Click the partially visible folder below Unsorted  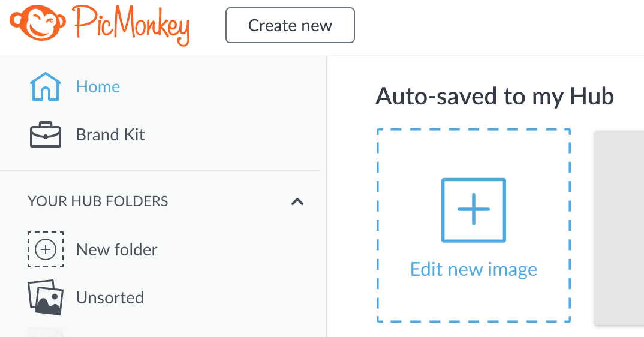(46, 332)
